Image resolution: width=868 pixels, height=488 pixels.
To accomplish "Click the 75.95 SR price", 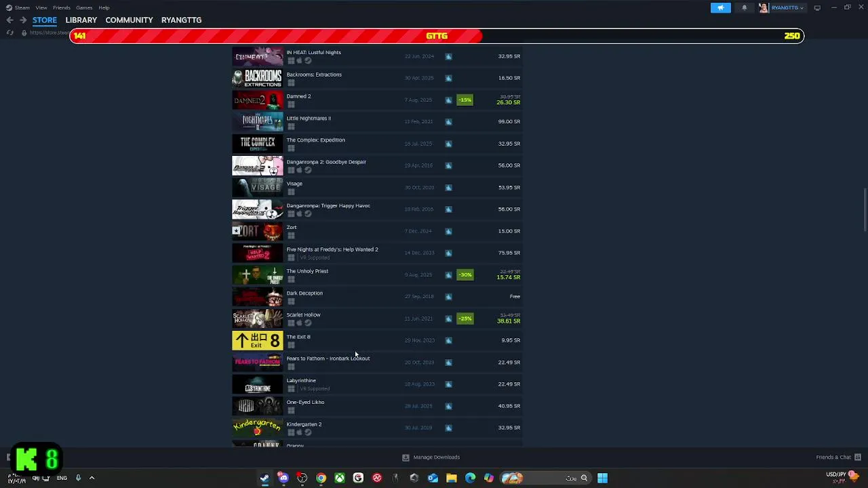I will coord(509,253).
